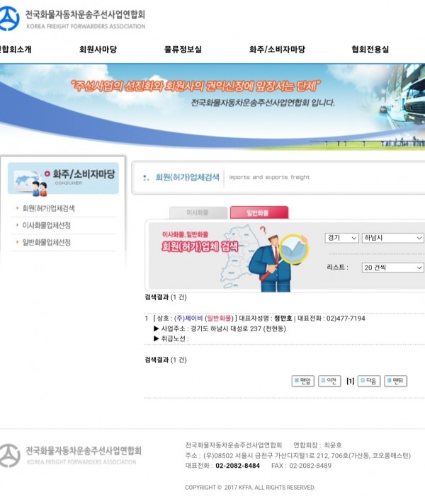Open the 물류정보실 menu
425x504 pixels.
pyautogui.click(x=183, y=50)
